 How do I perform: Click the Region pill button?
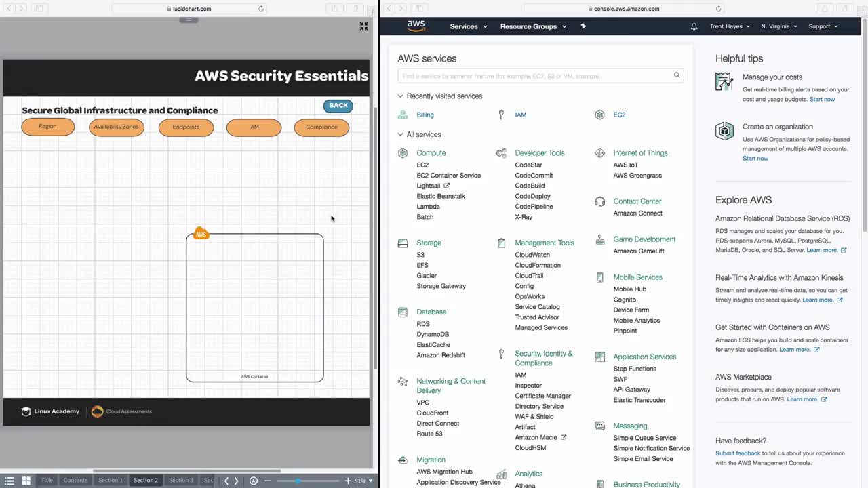click(x=47, y=127)
